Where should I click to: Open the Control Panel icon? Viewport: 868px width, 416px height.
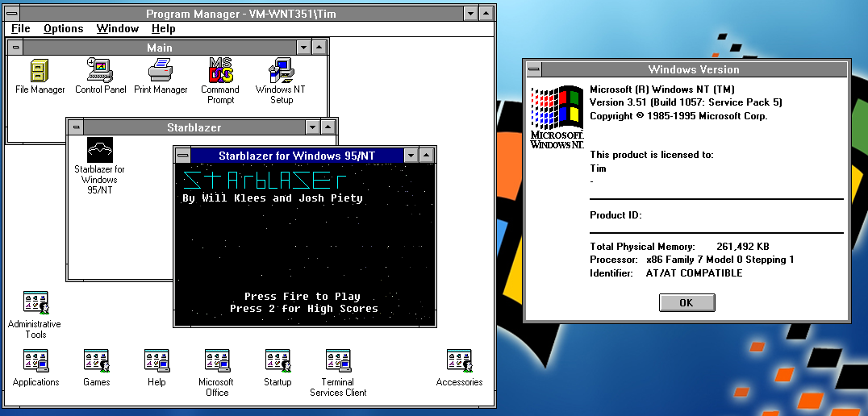click(100, 71)
